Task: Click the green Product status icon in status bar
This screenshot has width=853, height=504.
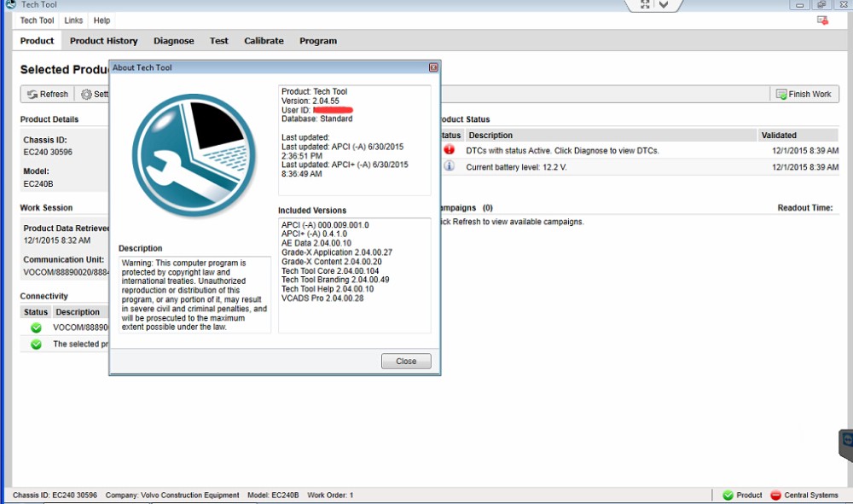Action: pos(728,495)
